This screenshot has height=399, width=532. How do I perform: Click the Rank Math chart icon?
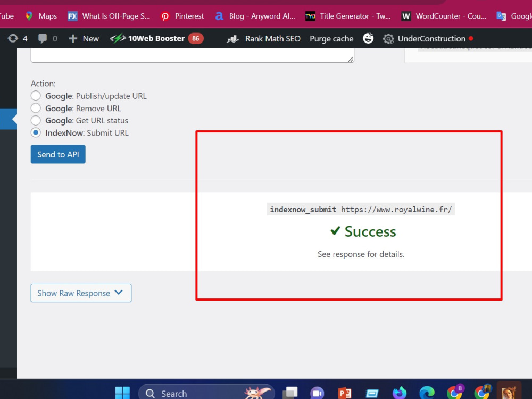coord(233,39)
